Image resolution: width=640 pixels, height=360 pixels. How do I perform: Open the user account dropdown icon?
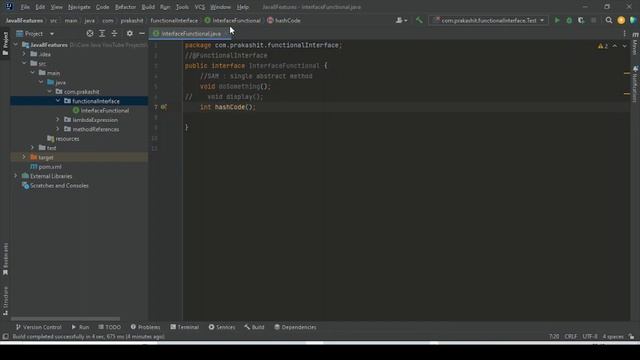401,20
